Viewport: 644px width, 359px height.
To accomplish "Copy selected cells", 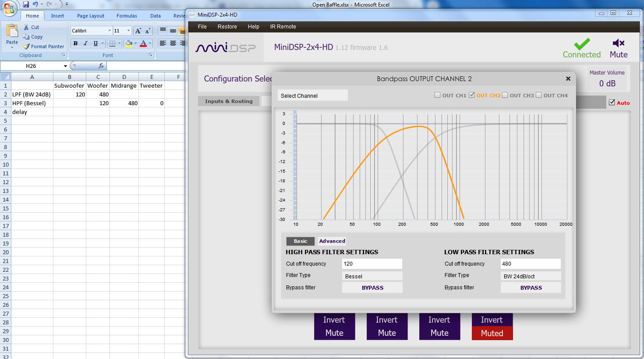I will tap(33, 37).
